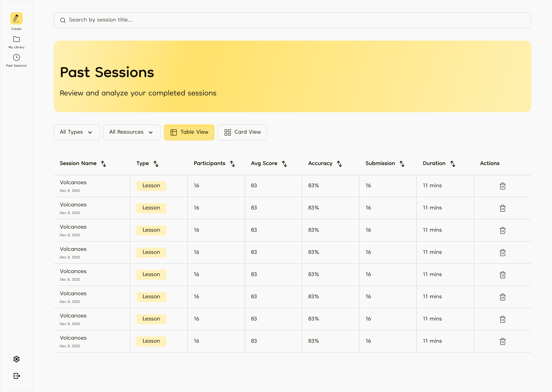Sort by Accuracy column arrows
Image resolution: width=552 pixels, height=392 pixels.
click(339, 164)
